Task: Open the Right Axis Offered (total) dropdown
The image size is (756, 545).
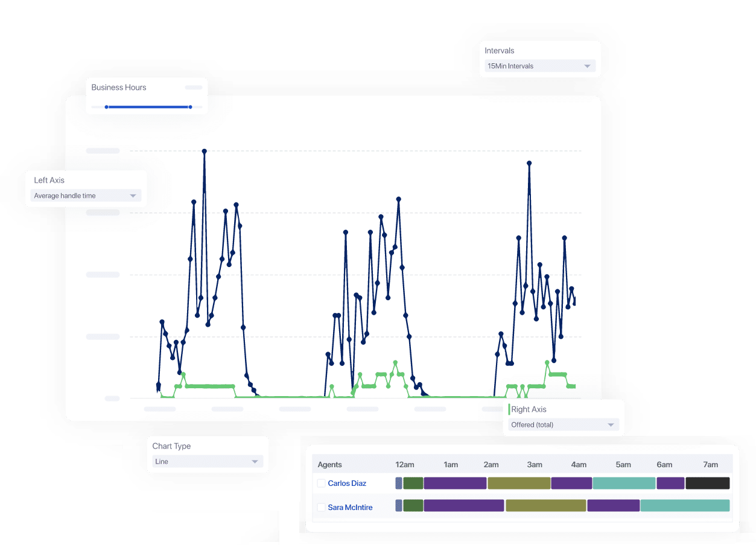Action: (561, 424)
